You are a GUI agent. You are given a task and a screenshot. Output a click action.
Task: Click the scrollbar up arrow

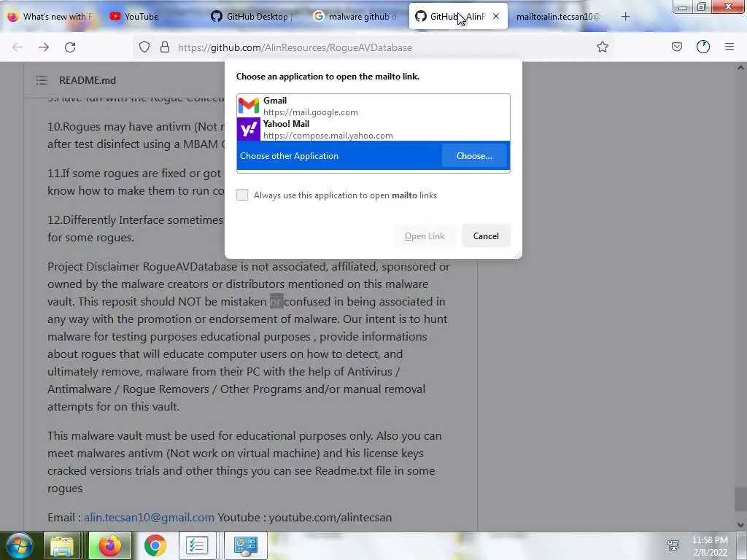pyautogui.click(x=740, y=68)
